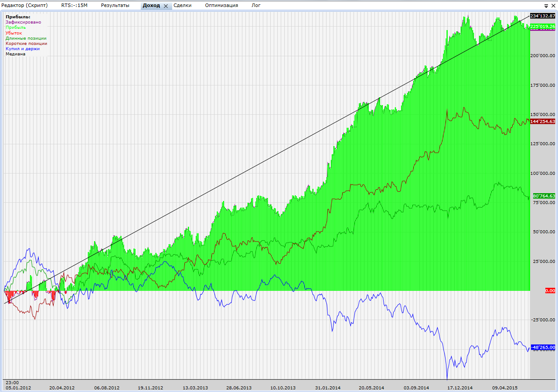This screenshot has width=558, height=392.
Task: Switch to the Редактор (Скрипт) tab
Action: [25, 5]
